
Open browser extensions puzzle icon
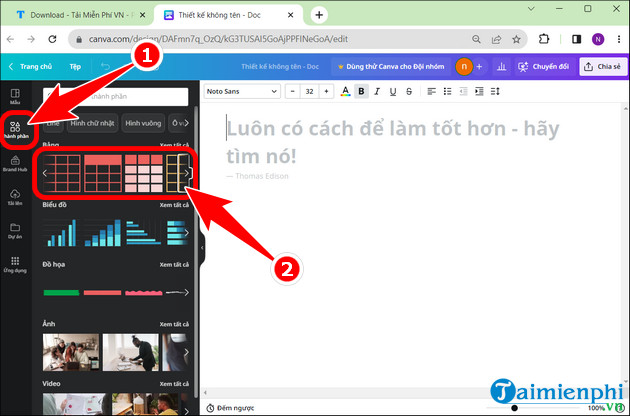click(544, 39)
